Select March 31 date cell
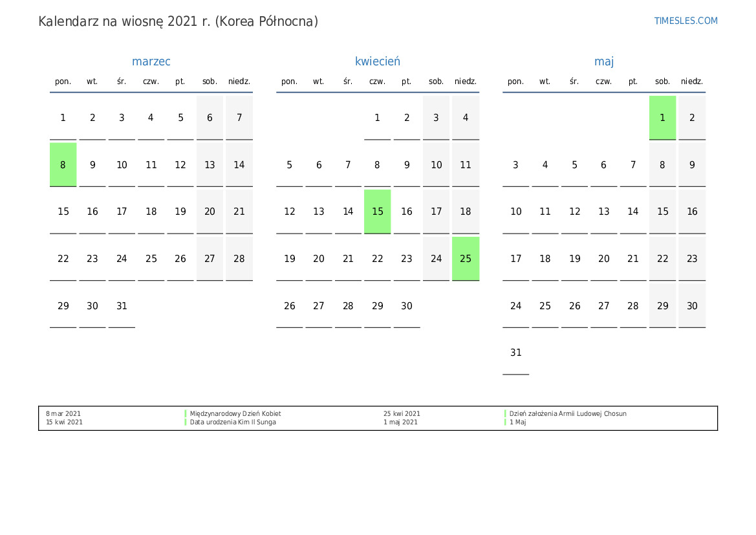 coord(122,306)
